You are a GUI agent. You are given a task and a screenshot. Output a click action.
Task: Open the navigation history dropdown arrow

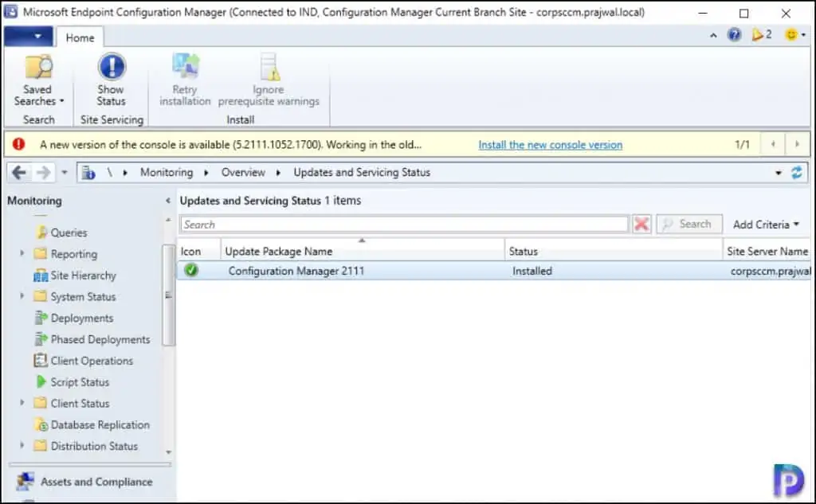[65, 172]
